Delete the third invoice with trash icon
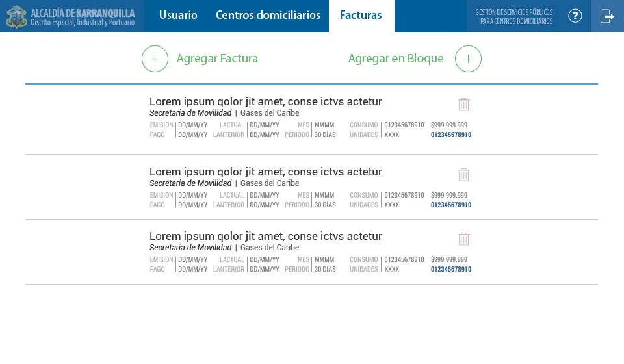 [x=463, y=239]
